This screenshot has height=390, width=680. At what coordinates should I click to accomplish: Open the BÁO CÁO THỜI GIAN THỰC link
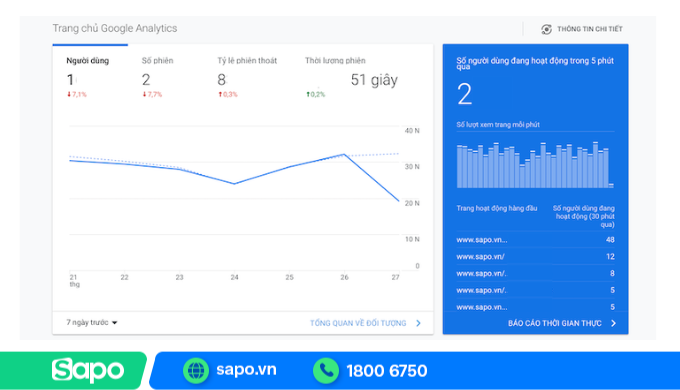pos(555,323)
